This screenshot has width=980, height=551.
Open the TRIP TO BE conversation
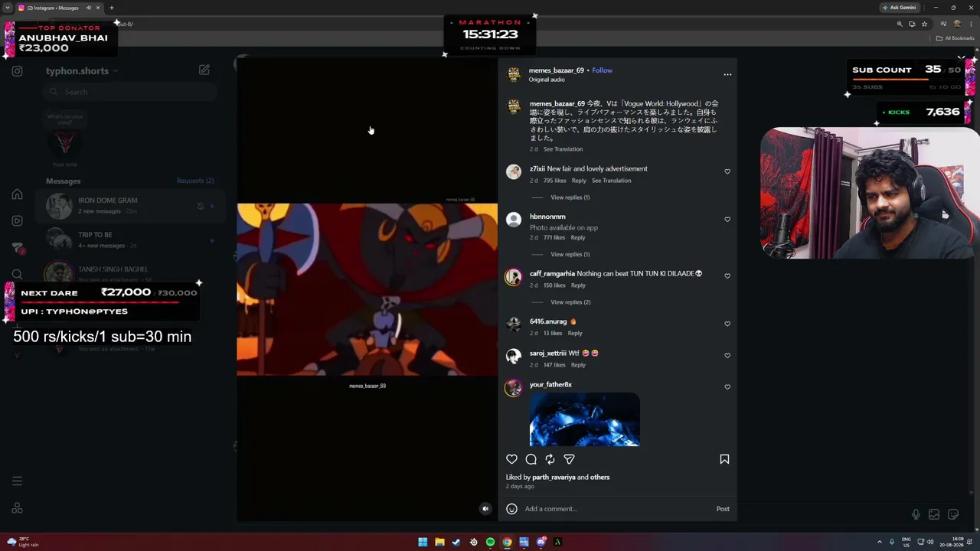pyautogui.click(x=130, y=240)
